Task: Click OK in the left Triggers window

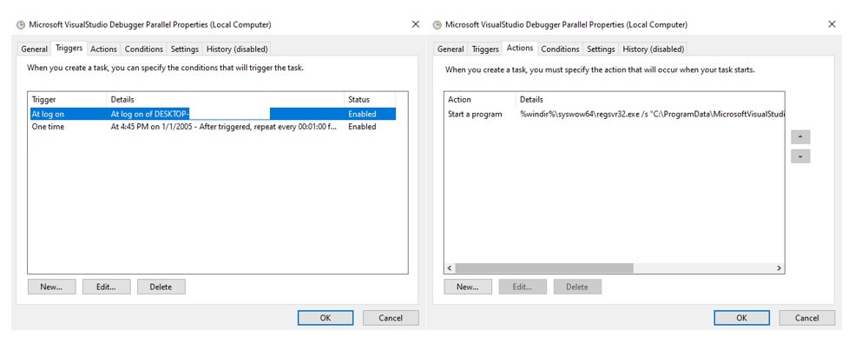Action: coord(325,318)
